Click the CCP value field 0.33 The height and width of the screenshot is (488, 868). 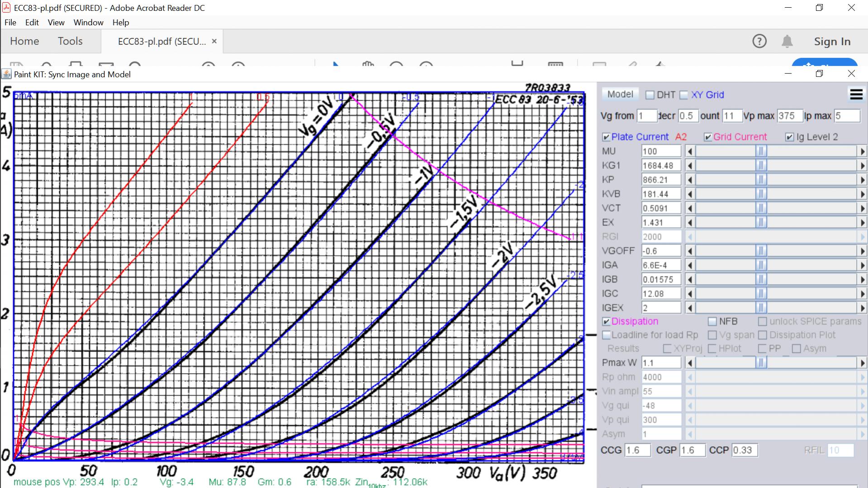(x=745, y=450)
